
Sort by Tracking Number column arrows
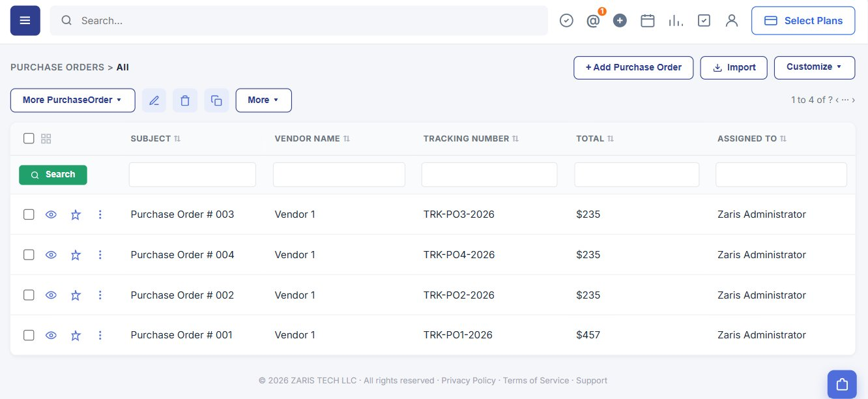tap(515, 139)
